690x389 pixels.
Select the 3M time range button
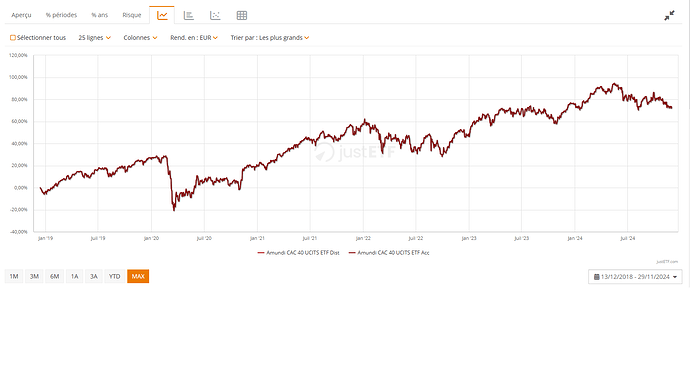(34, 276)
